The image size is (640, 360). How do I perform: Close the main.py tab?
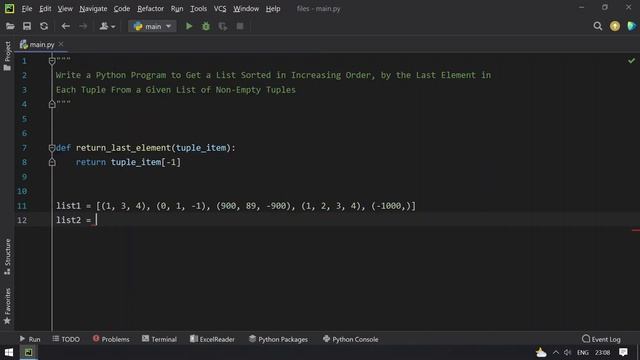[61, 44]
